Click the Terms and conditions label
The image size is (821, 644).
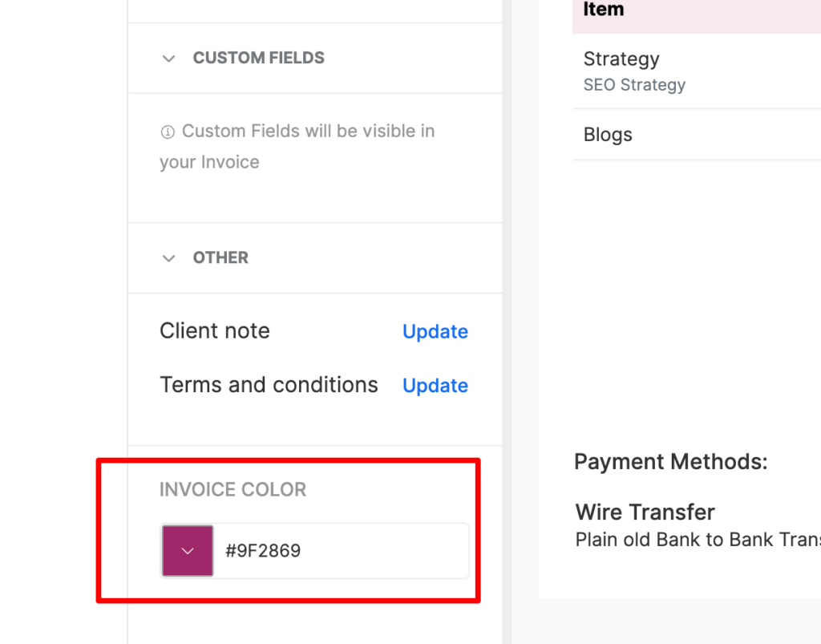point(269,385)
